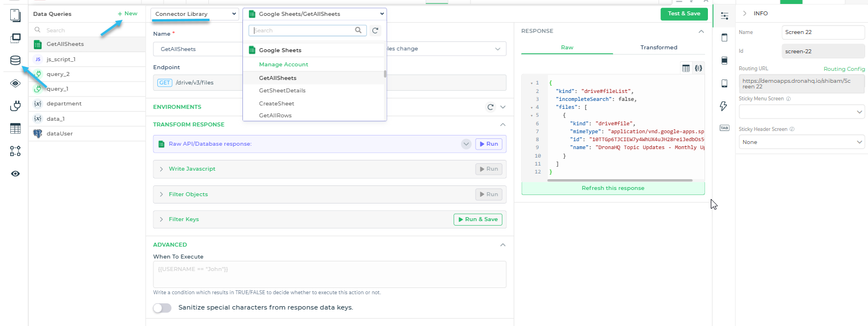The image size is (868, 326).
Task: Click Manage Account link
Action: coord(283,65)
